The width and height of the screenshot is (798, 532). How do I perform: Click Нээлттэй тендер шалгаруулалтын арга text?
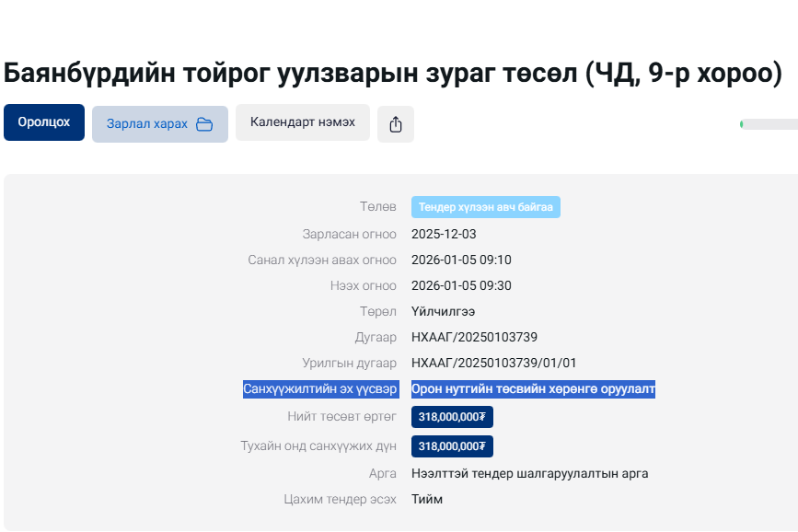tap(529, 473)
